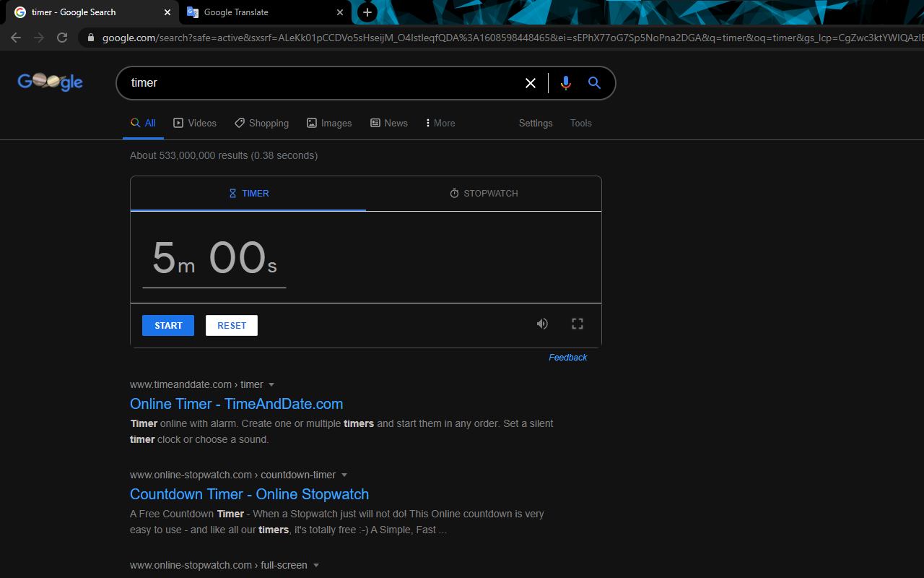
Task: Expand the countdown-timer result's URL dropdown
Action: (345, 475)
